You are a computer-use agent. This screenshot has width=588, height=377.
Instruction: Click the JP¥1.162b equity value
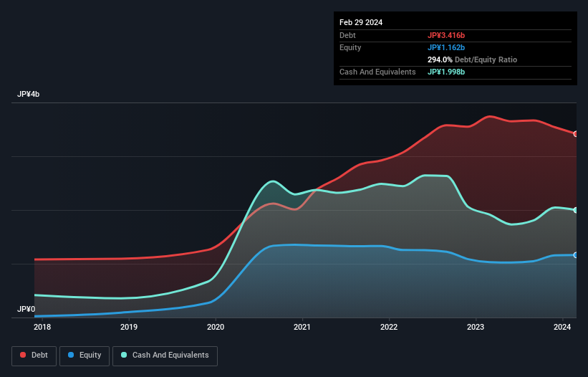click(446, 47)
